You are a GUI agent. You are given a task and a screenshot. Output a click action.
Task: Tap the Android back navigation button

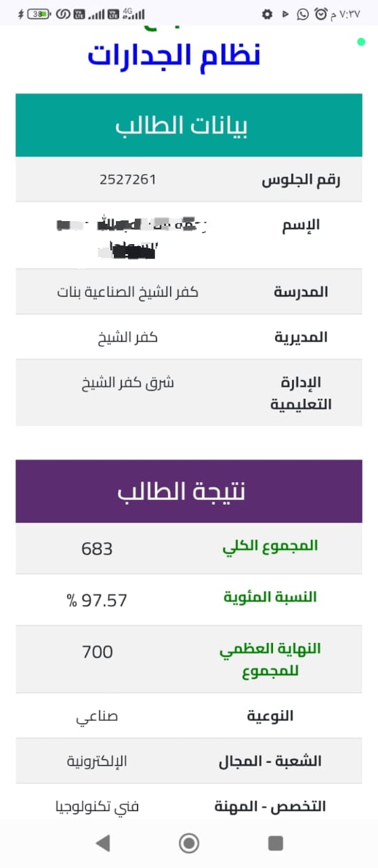coord(103,843)
